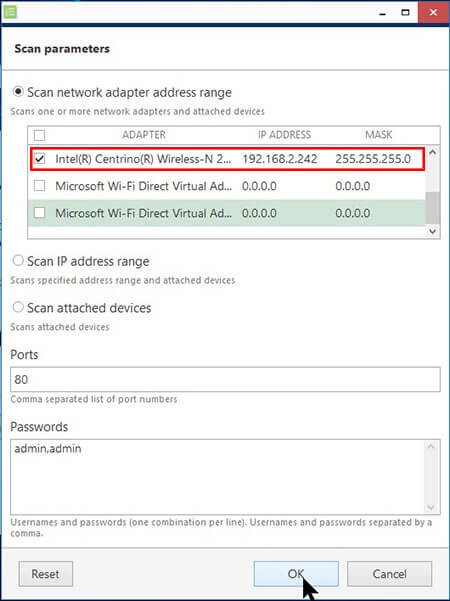Click the ADAPTER column header
450x601 pixels.
point(144,135)
